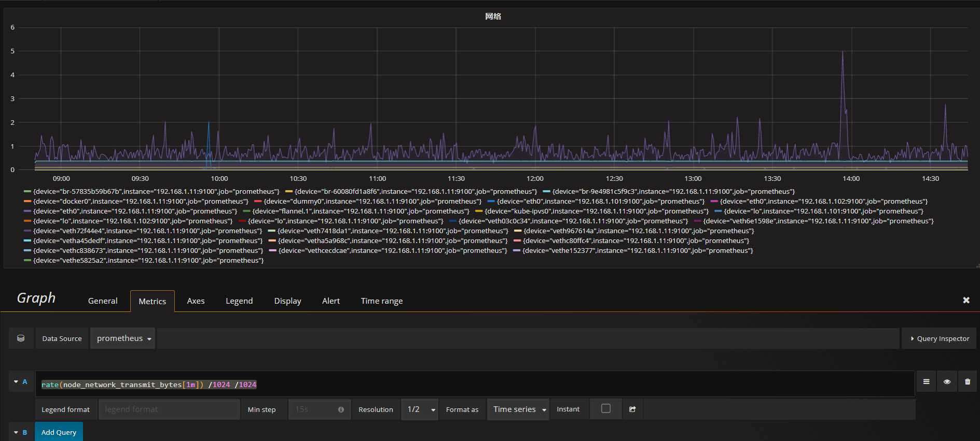This screenshot has height=441, width=980.
Task: Delete query A with trash icon
Action: pos(968,382)
